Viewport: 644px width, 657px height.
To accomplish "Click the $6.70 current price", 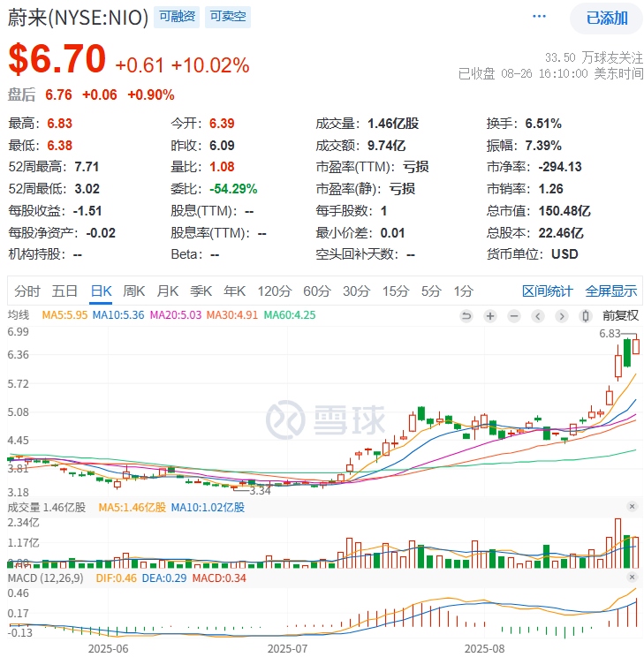I will point(57,58).
